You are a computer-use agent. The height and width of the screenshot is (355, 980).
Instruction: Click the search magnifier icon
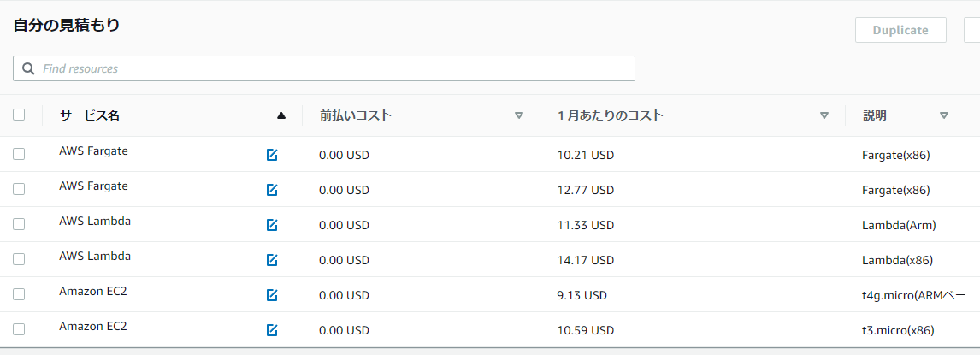click(28, 68)
